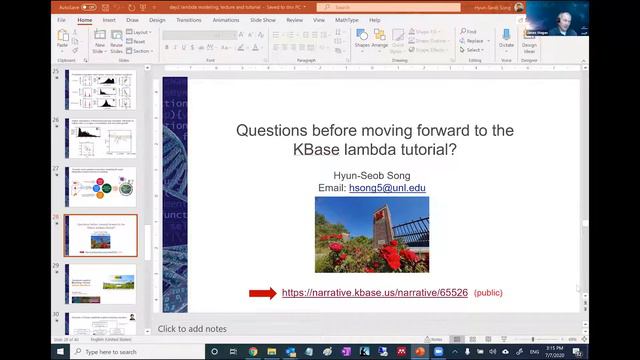Open the Reuse Slides pane
The image size is (640, 360).
[116, 41]
